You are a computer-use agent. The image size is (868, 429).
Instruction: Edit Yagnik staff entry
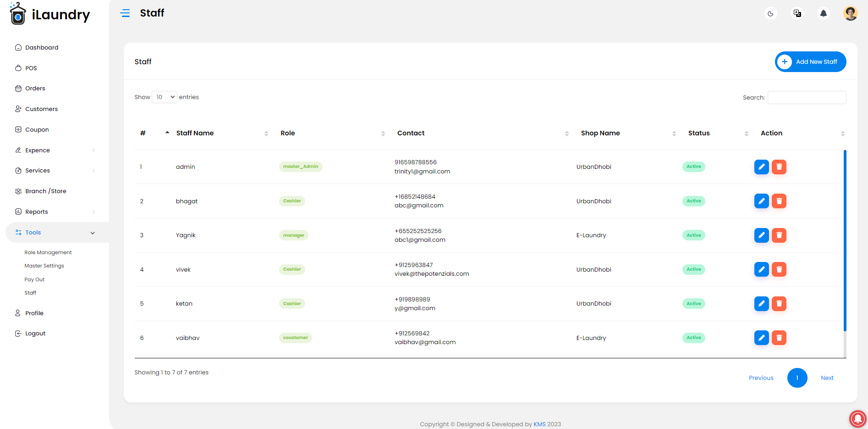tap(761, 235)
